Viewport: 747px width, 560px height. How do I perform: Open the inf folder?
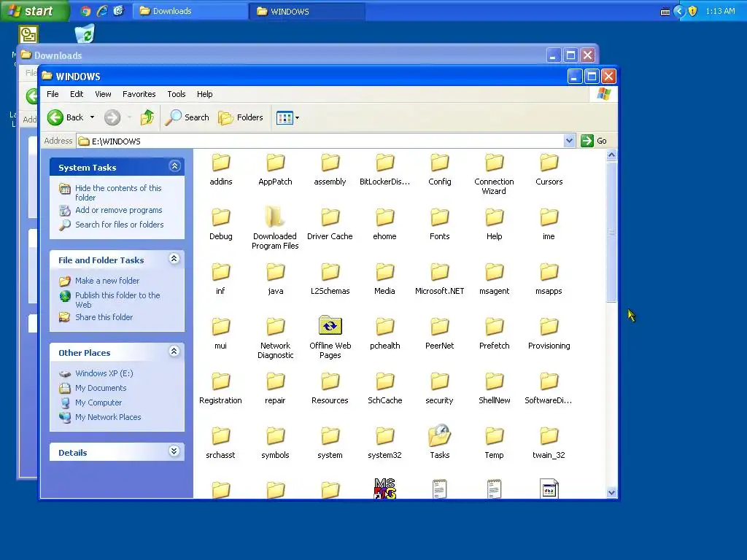tap(220, 279)
